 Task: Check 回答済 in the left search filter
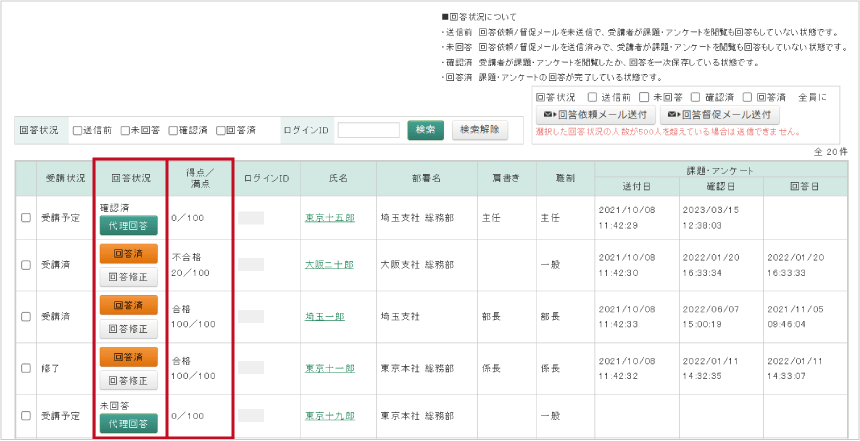tap(221, 131)
